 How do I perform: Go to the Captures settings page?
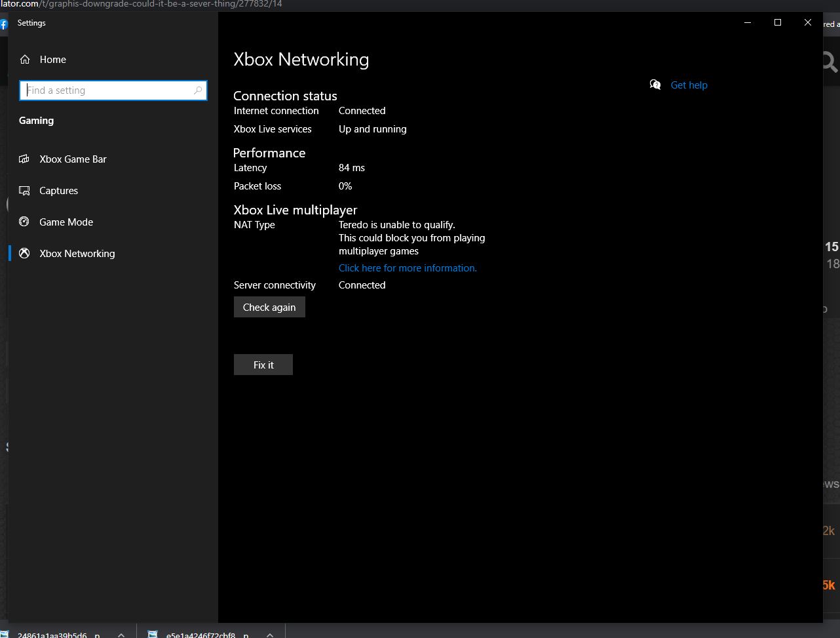pos(58,191)
